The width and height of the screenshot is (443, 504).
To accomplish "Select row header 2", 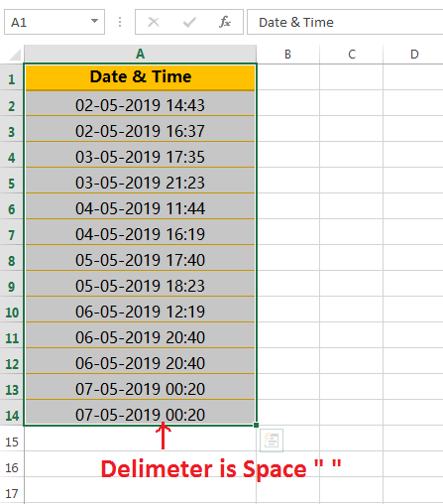I will [x=12, y=103].
